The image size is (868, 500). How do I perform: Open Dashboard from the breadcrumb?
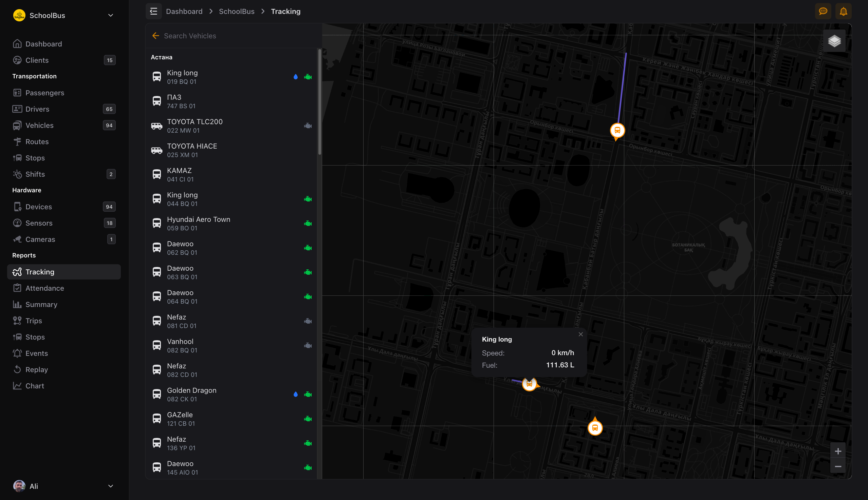tap(184, 11)
